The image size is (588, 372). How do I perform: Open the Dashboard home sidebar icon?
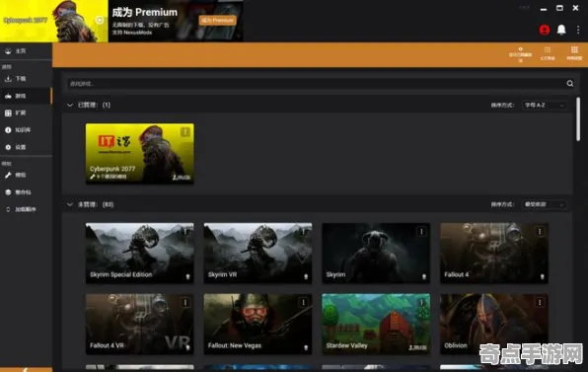(8, 51)
